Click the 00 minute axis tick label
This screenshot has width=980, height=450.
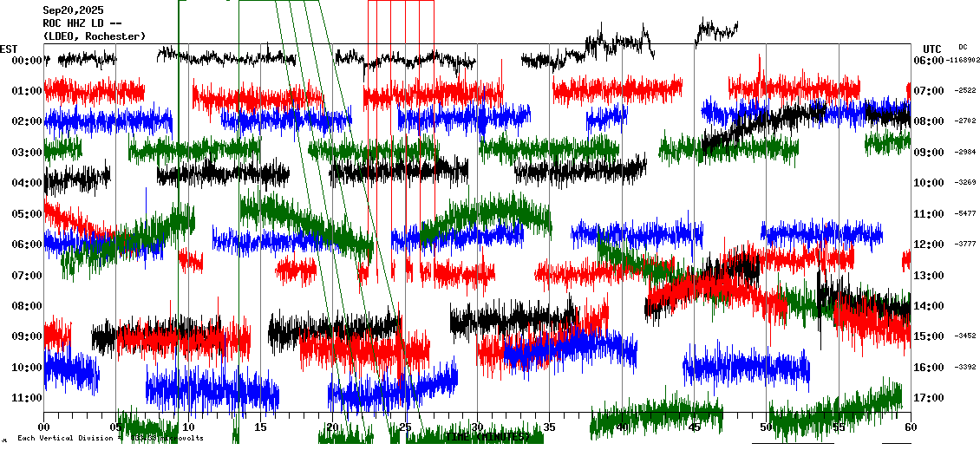[x=43, y=427]
